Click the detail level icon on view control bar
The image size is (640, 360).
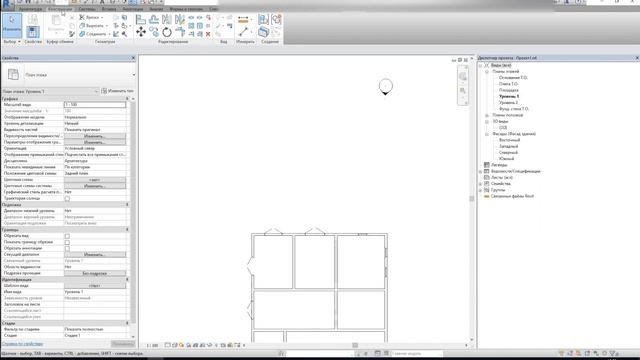167,345
